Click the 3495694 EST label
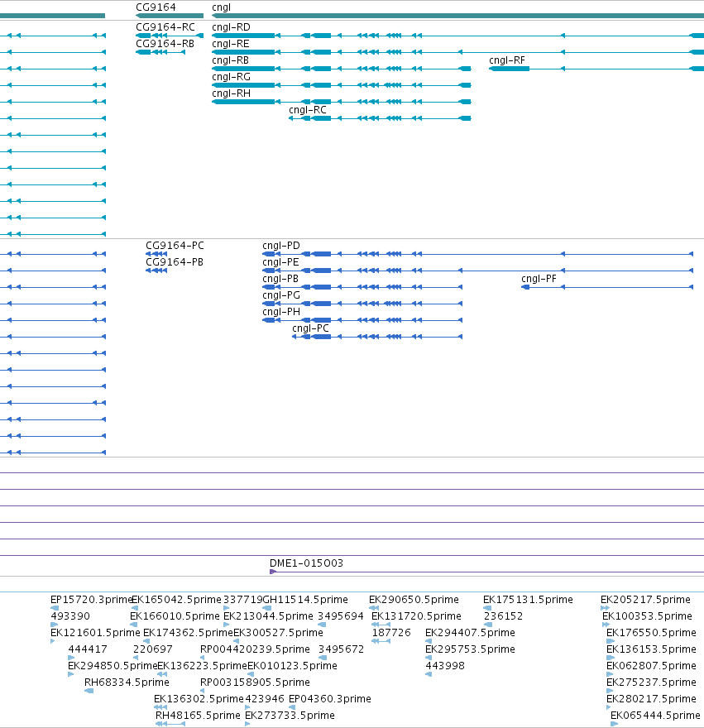Image resolution: width=704 pixels, height=728 pixels. (x=340, y=616)
